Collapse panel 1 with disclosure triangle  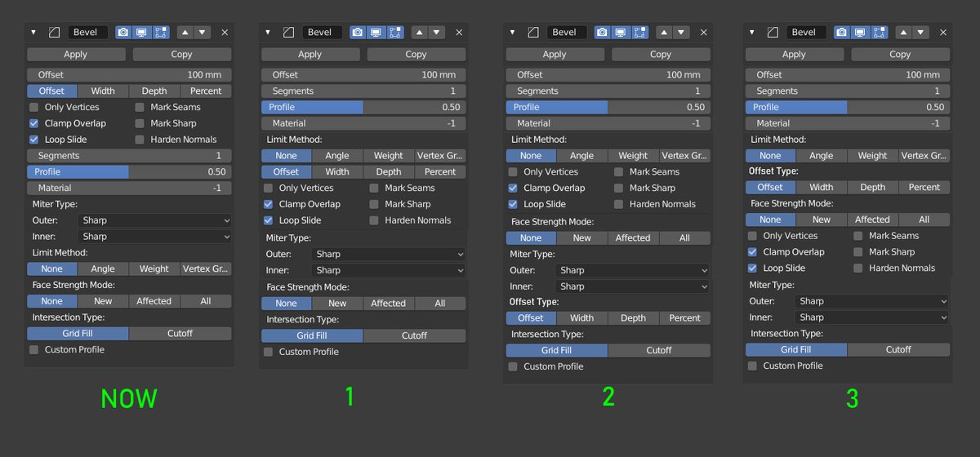point(268,33)
